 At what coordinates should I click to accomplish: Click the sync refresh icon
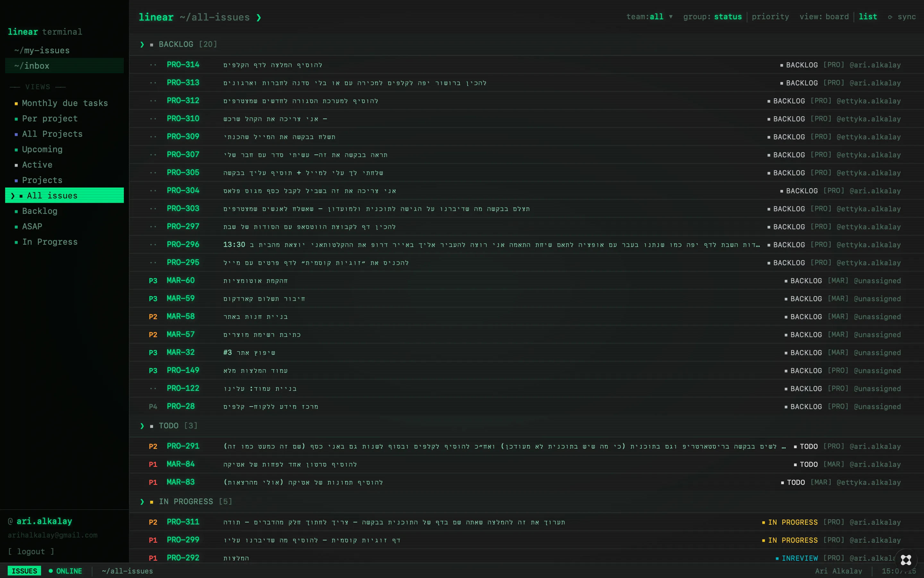[890, 17]
